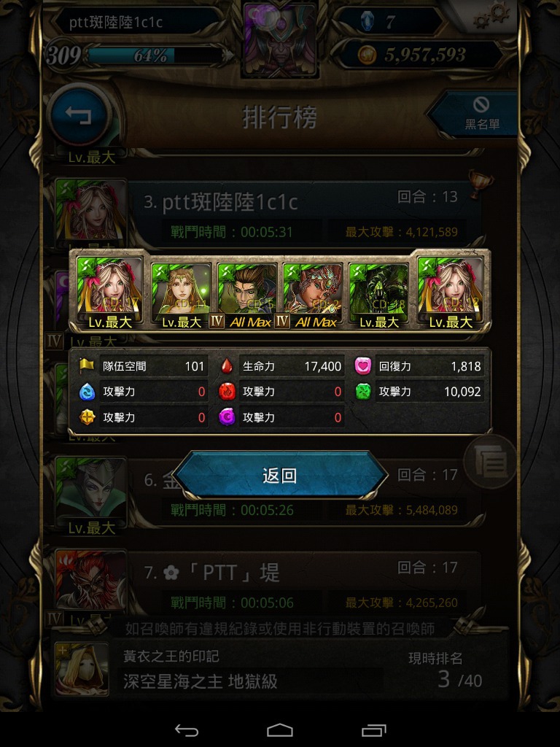The height and width of the screenshot is (747, 560).
Task: Tap the 黃衣之王的印記 stage thumbnail
Action: (x=82, y=669)
